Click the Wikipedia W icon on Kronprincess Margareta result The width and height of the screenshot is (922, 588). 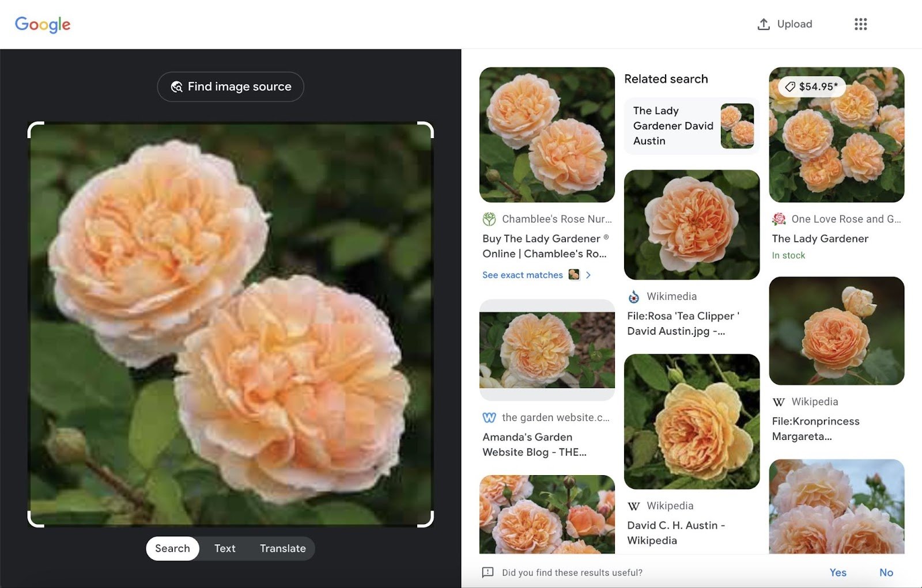pyautogui.click(x=779, y=401)
